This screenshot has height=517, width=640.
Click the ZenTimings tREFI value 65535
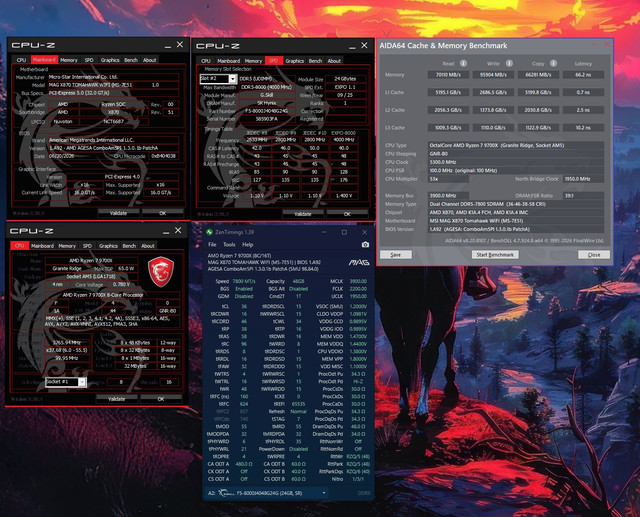pos(298,404)
